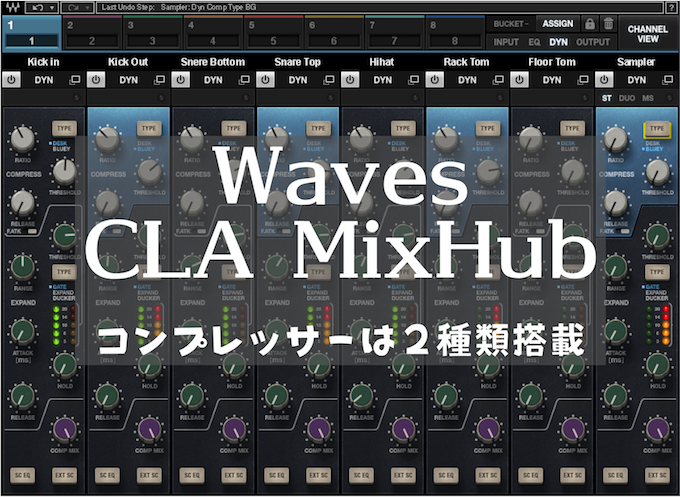Toggle the Floor Tom DYN power button
The width and height of the screenshot is (680, 497).
520,80
